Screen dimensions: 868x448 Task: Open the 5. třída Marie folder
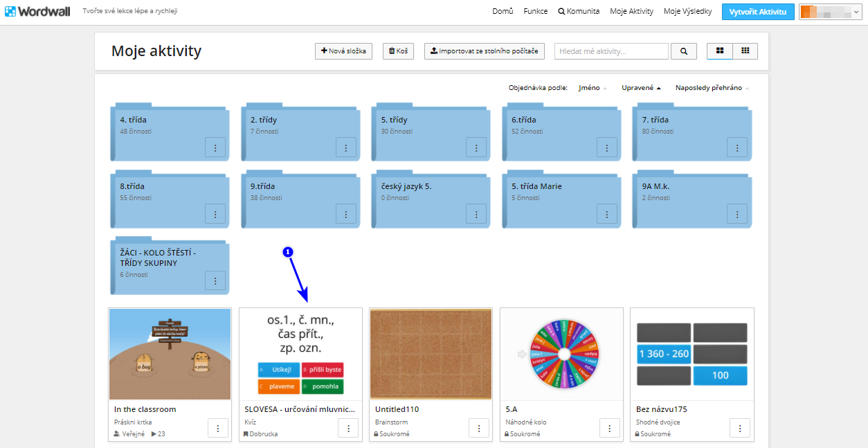click(x=562, y=199)
